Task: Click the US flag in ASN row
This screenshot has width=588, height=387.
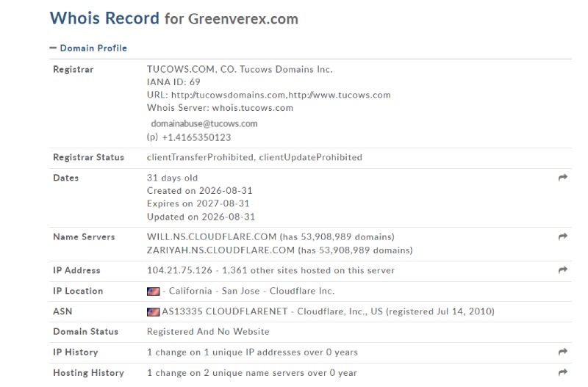Action: (153, 311)
